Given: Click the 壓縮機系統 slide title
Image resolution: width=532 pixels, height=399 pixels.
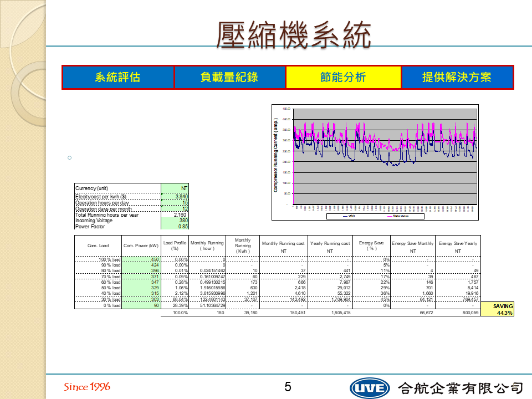Looking at the screenshot, I should (x=294, y=35).
